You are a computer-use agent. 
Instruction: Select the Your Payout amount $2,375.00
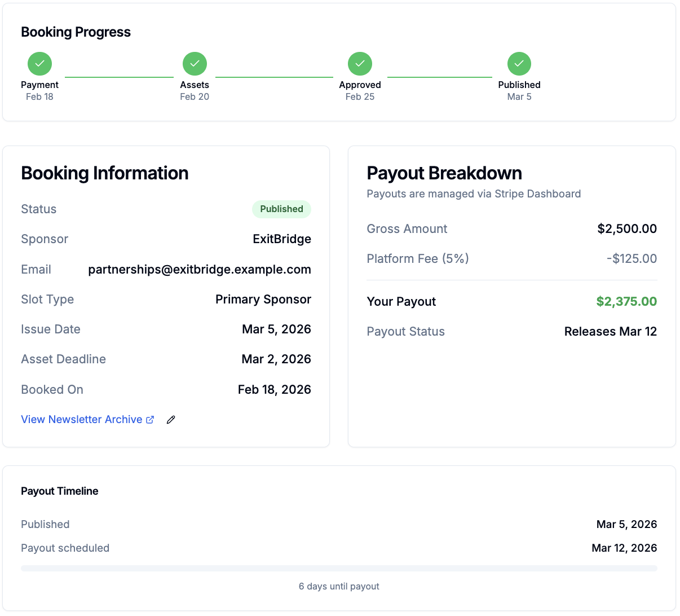[626, 301]
